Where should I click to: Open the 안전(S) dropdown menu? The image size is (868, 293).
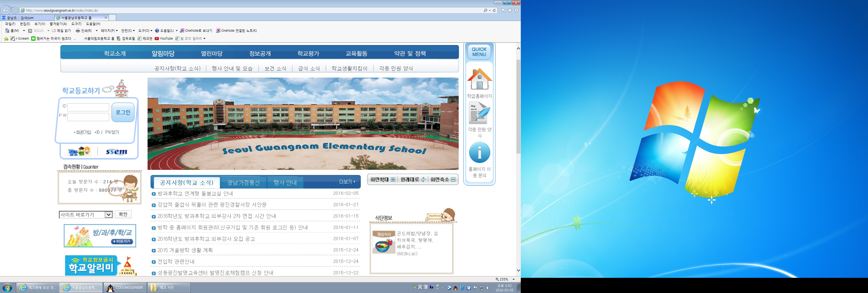pos(128,31)
